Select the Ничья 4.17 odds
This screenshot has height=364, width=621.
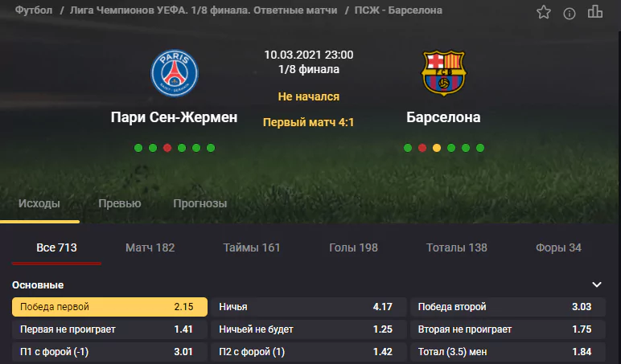coord(309,307)
